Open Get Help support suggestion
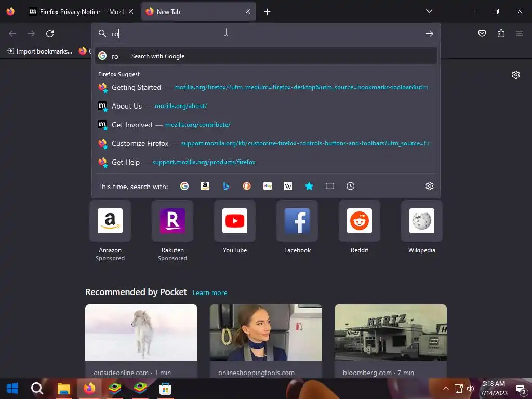The width and height of the screenshot is (532, 399). click(x=266, y=162)
